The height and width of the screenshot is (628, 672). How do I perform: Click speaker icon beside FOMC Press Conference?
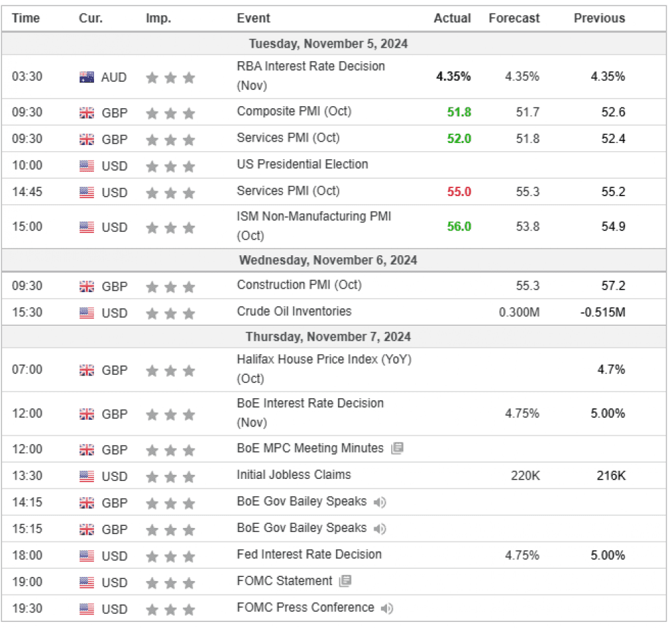click(387, 609)
